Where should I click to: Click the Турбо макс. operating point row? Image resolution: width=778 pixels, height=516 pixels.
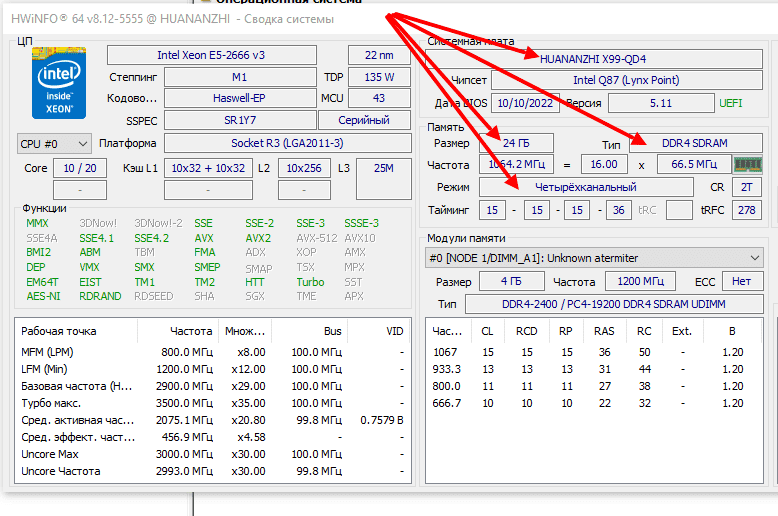pyautogui.click(x=212, y=403)
